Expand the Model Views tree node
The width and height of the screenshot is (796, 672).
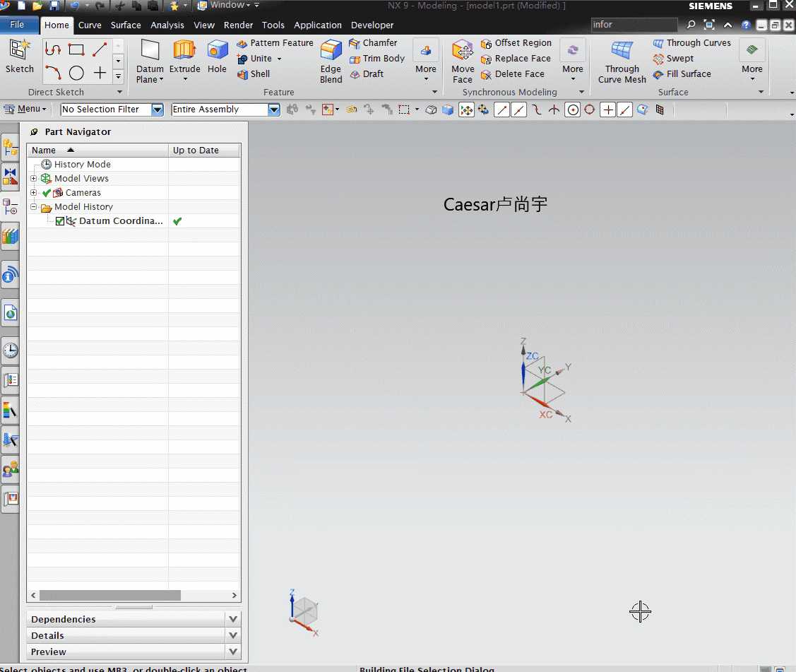pyautogui.click(x=33, y=178)
